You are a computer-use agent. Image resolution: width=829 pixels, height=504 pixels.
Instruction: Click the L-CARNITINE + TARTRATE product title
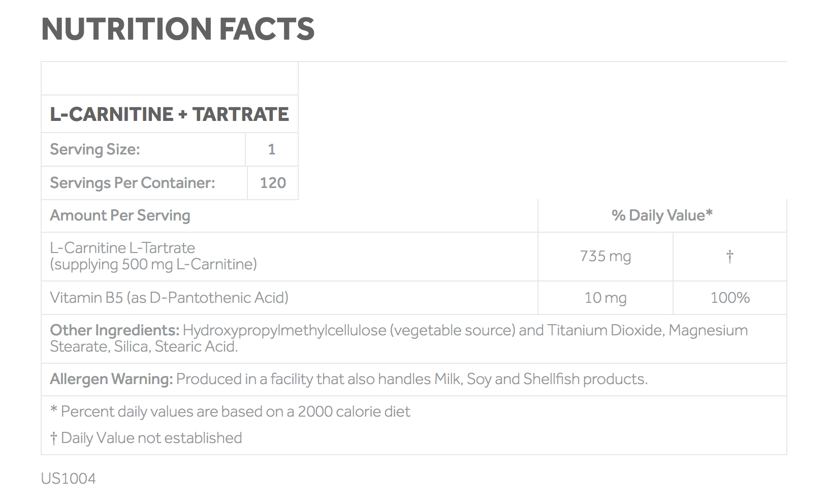click(169, 114)
